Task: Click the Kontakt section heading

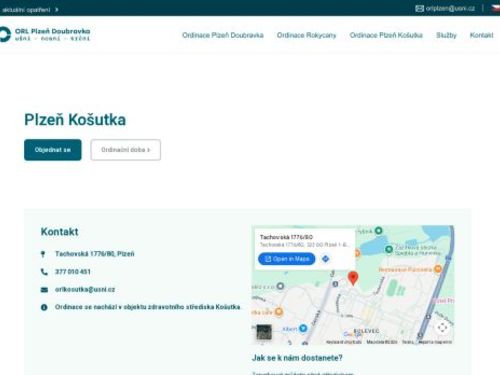Action: [x=59, y=232]
